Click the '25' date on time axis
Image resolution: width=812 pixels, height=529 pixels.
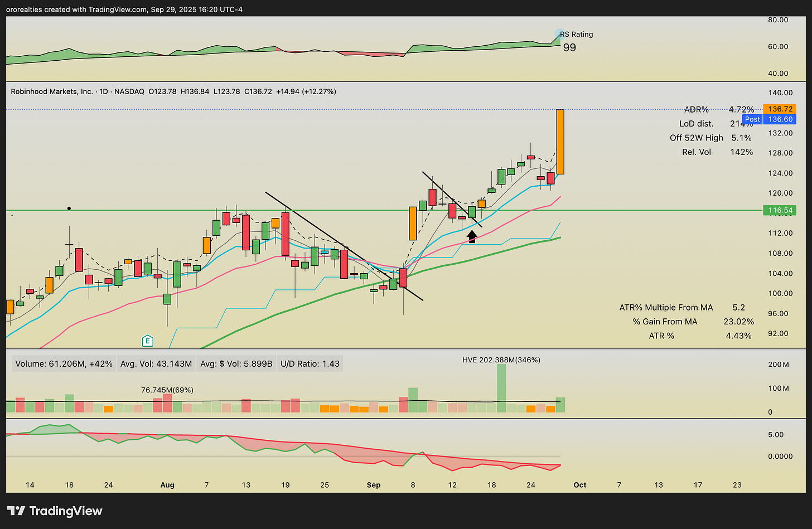point(325,485)
